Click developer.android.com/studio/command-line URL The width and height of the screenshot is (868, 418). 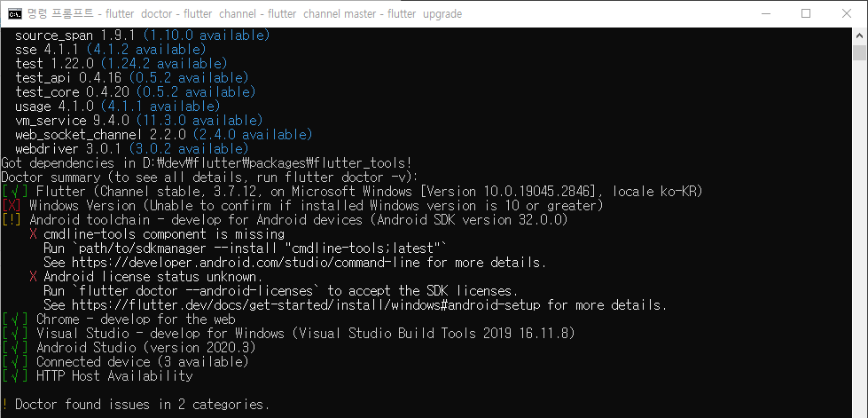246,262
